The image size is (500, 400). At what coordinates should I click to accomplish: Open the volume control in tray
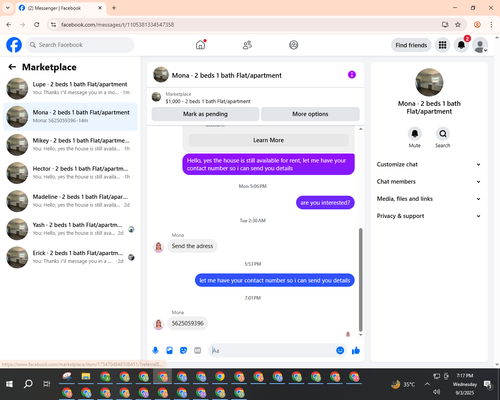[x=436, y=392]
